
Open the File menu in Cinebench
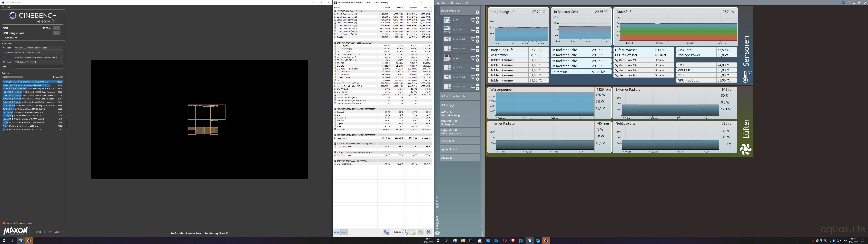pos(3,7)
